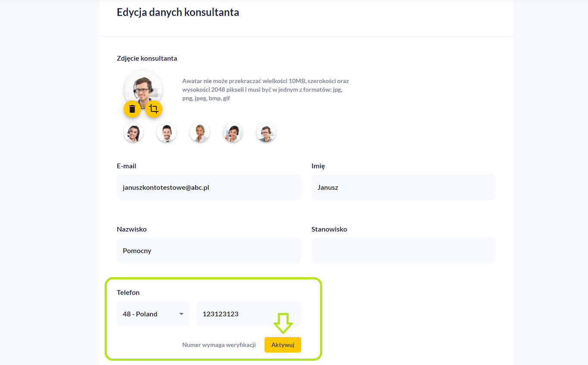Click the Zdjęcie konsultanta section label
The image size is (588, 365).
(x=147, y=58)
